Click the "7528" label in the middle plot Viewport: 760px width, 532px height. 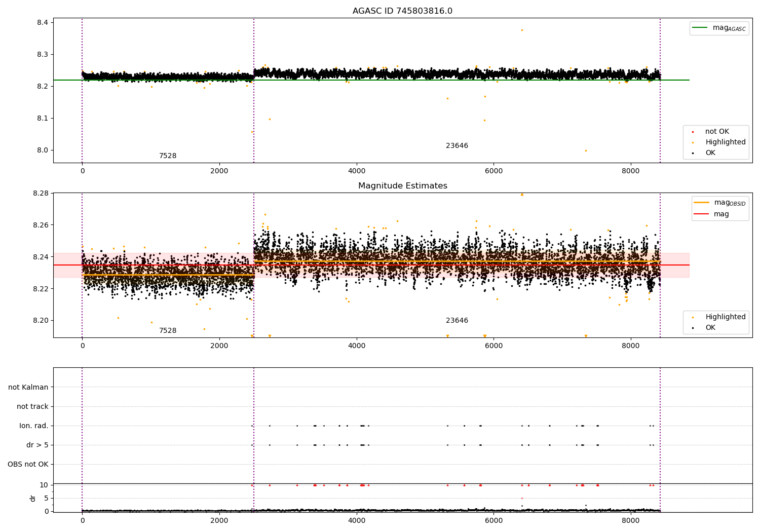pyautogui.click(x=168, y=331)
